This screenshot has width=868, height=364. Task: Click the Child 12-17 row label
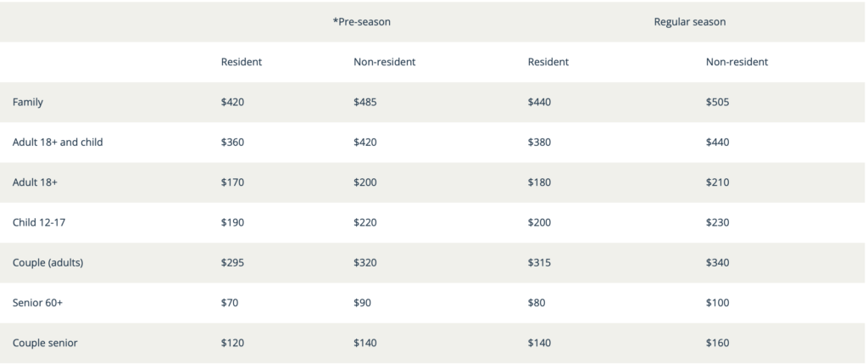click(x=39, y=222)
